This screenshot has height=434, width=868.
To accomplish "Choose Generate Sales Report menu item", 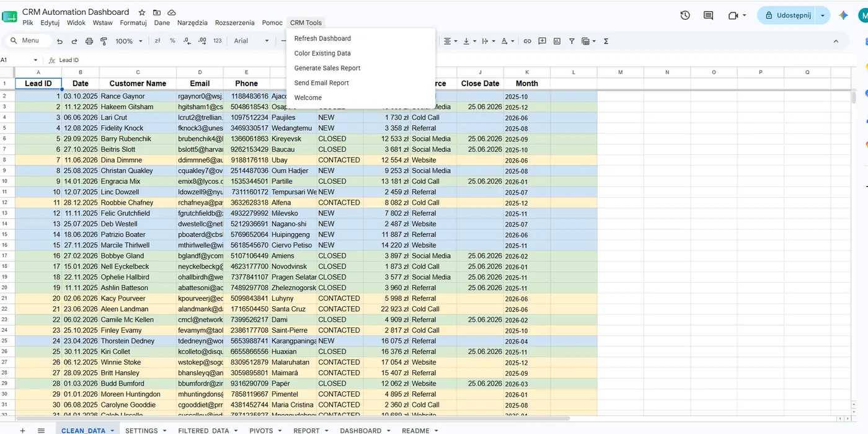I will (x=361, y=68).
